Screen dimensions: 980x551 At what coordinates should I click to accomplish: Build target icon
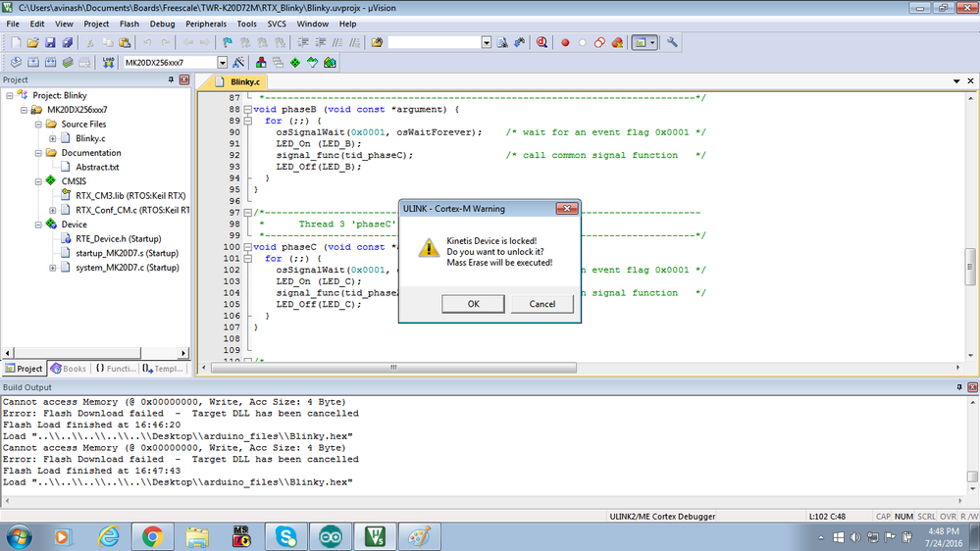click(33, 63)
